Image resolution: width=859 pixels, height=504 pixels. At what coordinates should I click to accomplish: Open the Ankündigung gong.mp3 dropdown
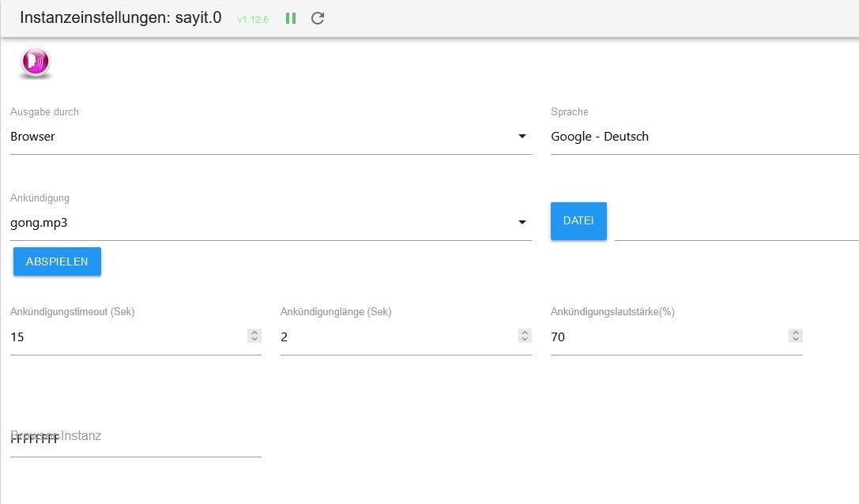point(270,223)
